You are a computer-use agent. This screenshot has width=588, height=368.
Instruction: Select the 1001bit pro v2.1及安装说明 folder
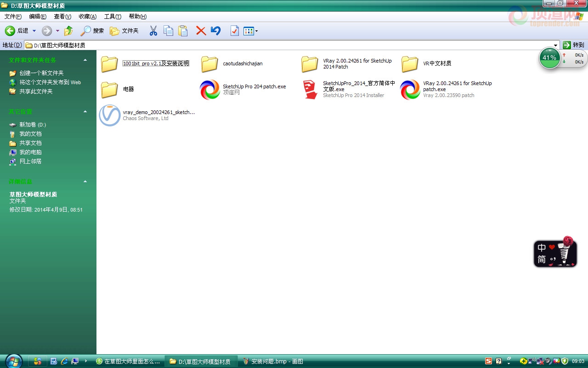[145, 64]
